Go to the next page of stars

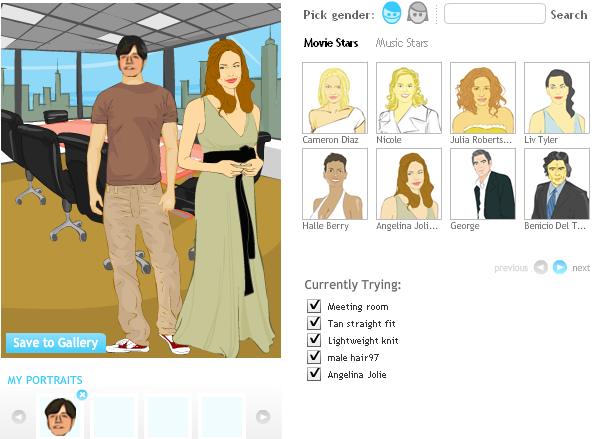[x=560, y=267]
